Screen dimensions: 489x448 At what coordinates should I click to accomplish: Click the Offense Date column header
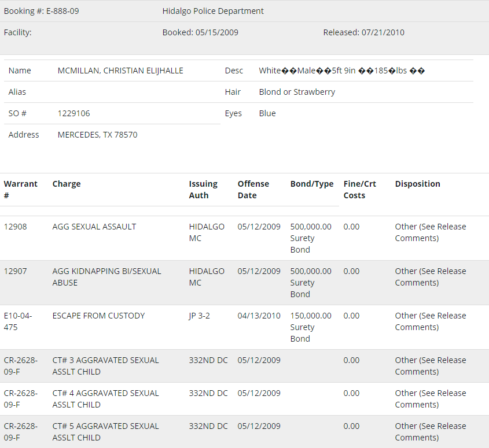(253, 190)
